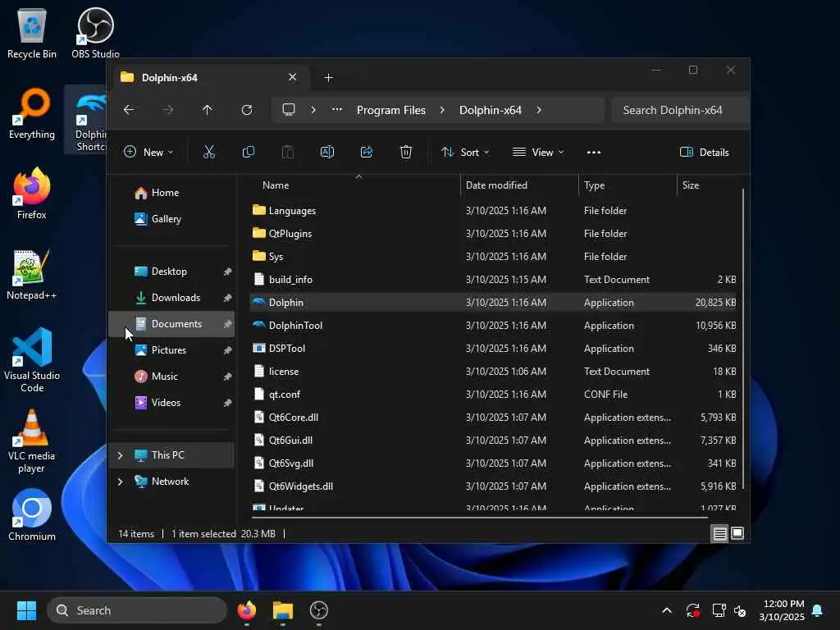
Task: Select the QtPlugins folder
Action: (x=493, y=234)
